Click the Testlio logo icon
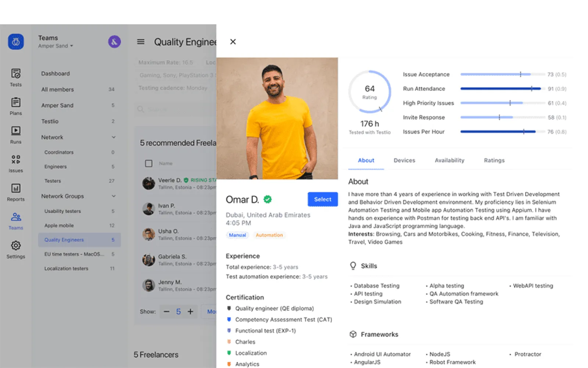Screen dimensions: 588x368 tap(16, 42)
